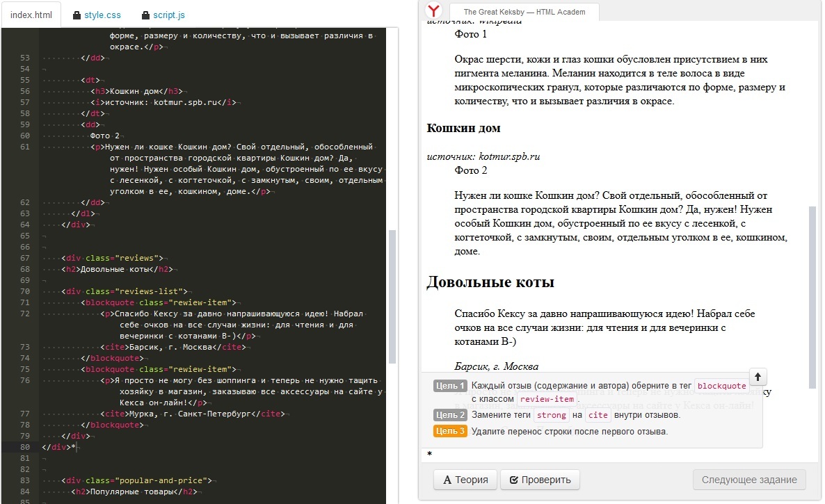Click the code editor vertical scrollbar
Screen dimensions: 825x504
coord(392,296)
